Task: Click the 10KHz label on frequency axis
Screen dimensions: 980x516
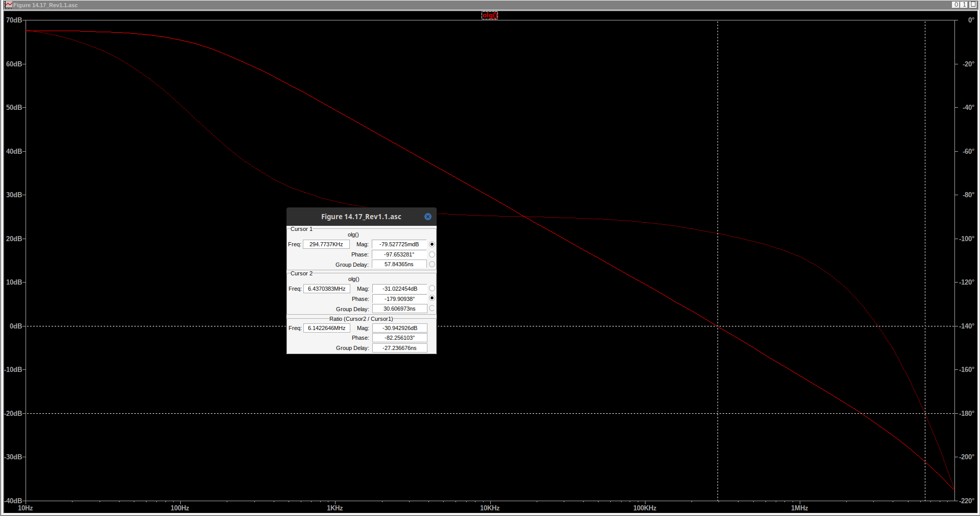Action: coord(490,508)
